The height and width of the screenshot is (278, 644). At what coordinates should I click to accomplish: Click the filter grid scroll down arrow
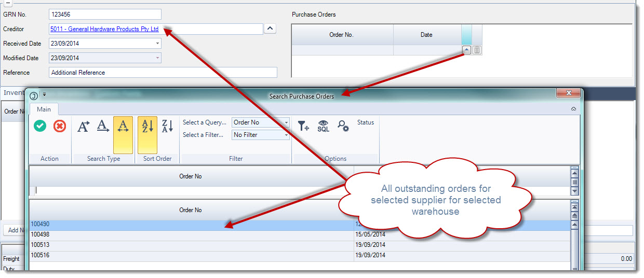[574, 191]
